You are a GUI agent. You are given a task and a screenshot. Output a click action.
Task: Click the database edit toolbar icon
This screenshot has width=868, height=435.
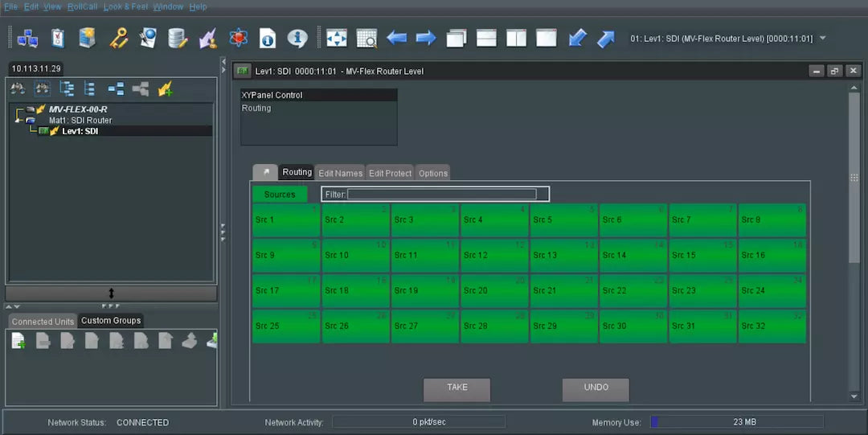(x=178, y=39)
